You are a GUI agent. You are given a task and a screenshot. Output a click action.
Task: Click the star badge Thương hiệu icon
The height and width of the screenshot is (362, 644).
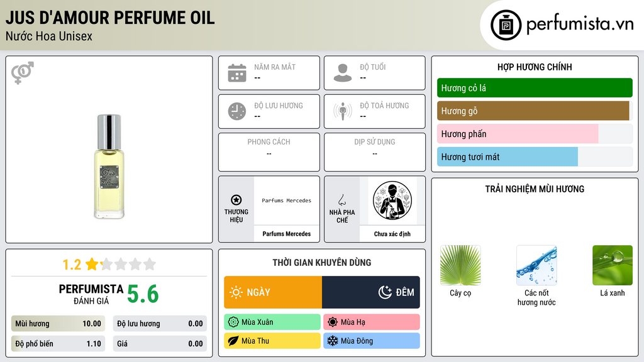pos(236,200)
